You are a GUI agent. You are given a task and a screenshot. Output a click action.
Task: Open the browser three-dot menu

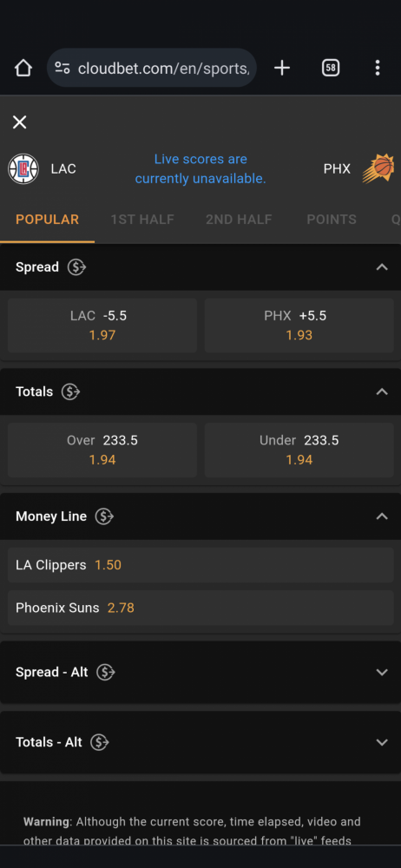378,68
